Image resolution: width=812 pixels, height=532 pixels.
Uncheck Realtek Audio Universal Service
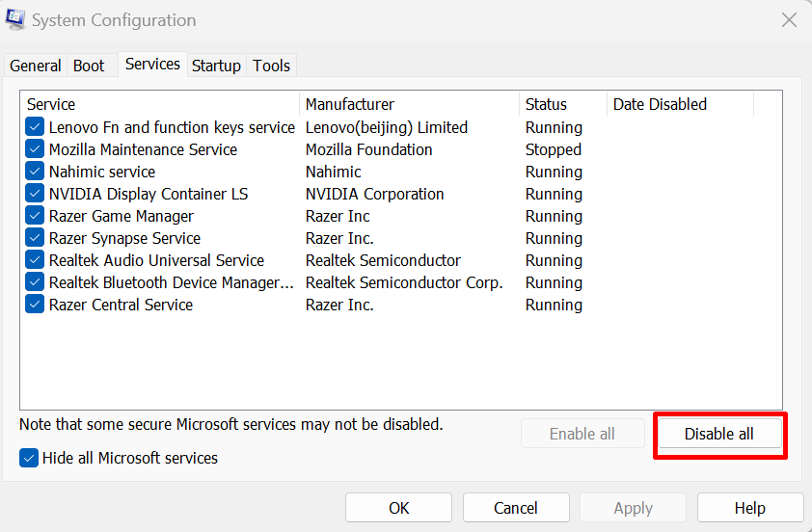click(x=35, y=260)
